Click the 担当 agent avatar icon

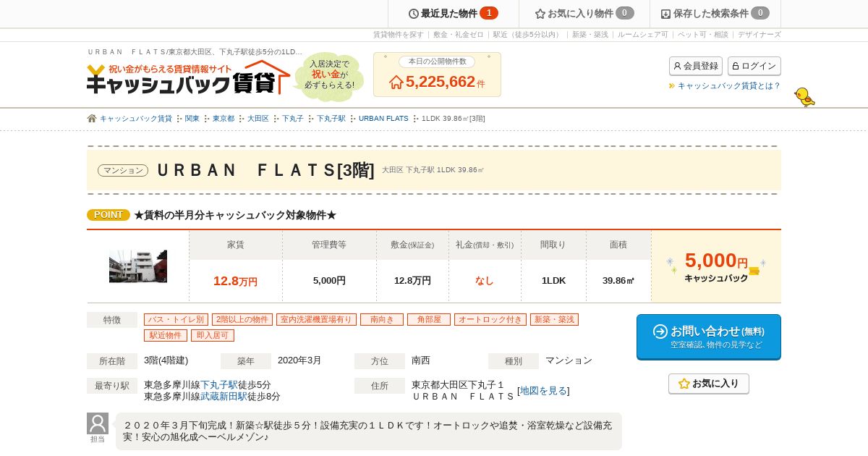[x=98, y=423]
